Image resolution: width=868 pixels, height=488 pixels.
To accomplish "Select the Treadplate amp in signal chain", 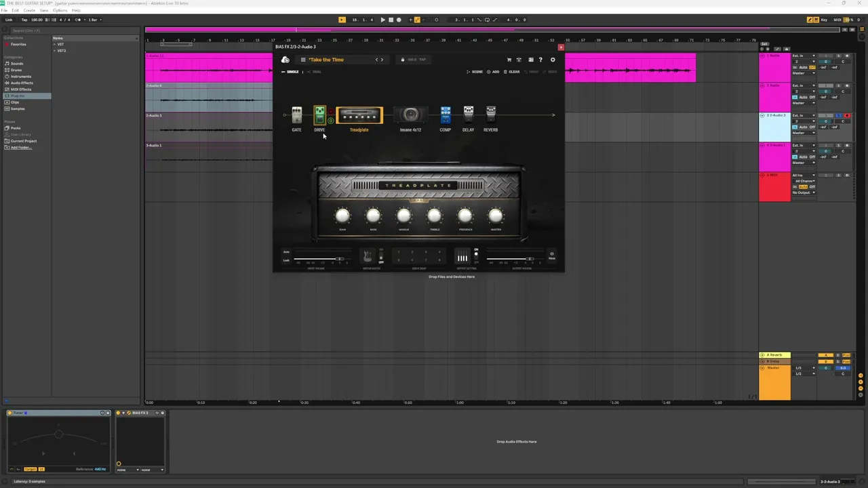I will coord(359,115).
